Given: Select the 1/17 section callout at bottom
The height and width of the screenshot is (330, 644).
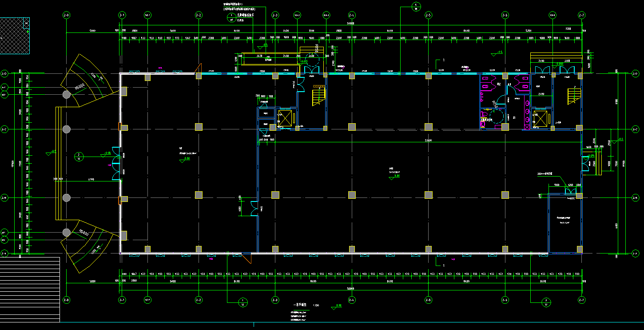Looking at the screenshot, I should point(243,303).
